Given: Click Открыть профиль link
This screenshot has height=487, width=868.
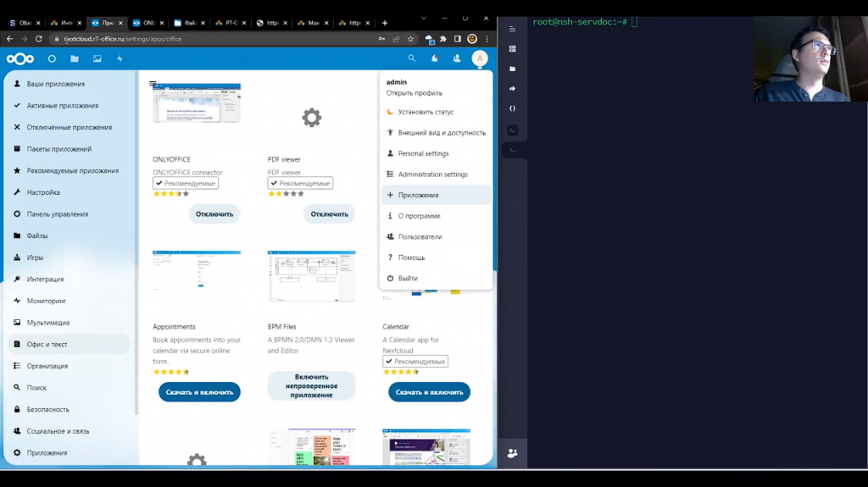Looking at the screenshot, I should [x=414, y=93].
